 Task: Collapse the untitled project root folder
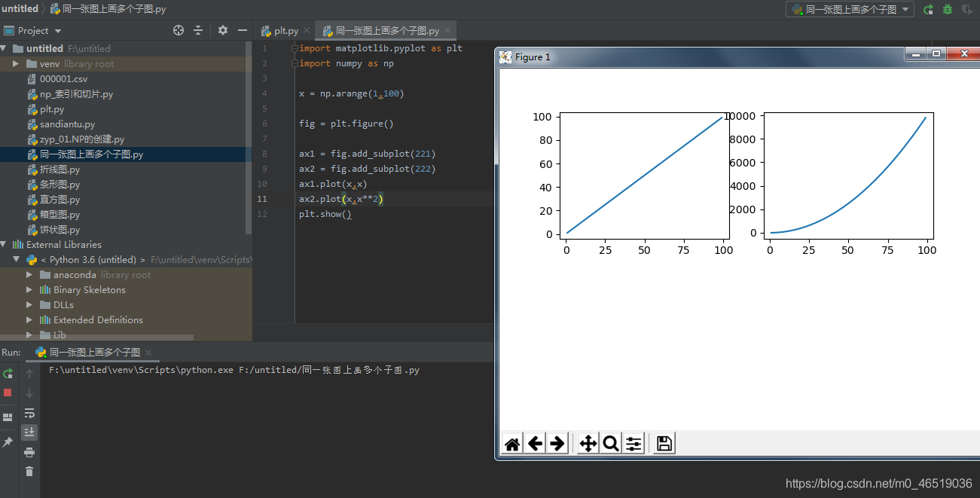(x=5, y=48)
